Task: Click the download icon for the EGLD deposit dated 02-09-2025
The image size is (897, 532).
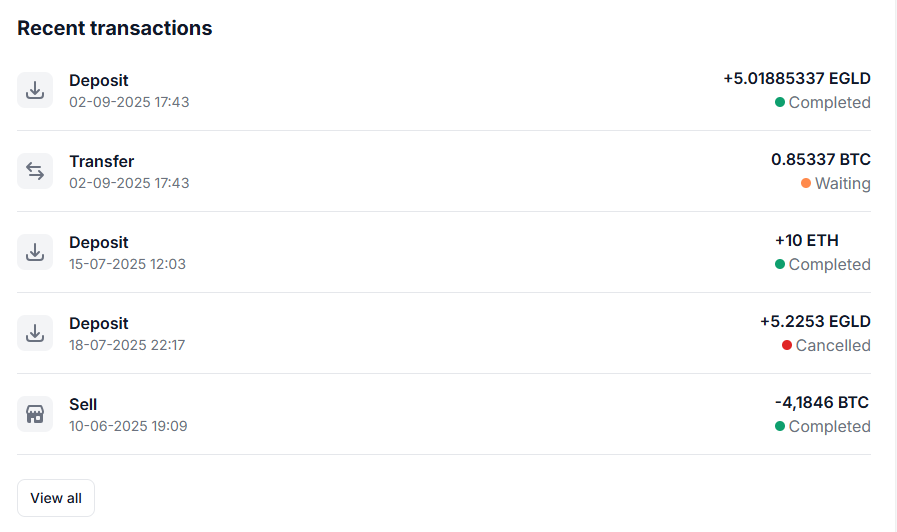Action: click(35, 90)
